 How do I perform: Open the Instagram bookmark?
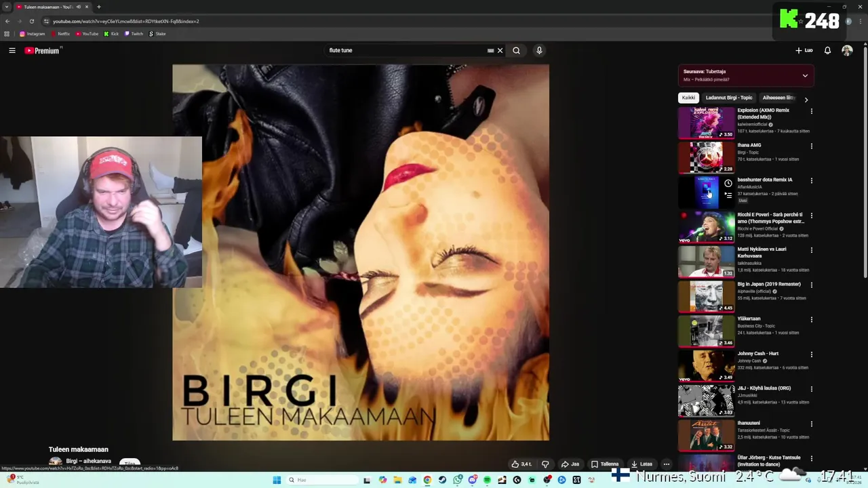[x=32, y=34]
